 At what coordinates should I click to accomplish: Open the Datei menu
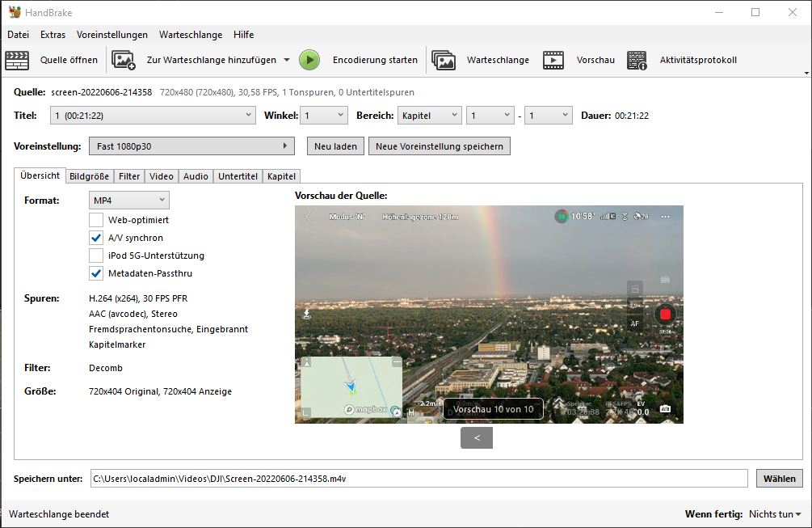pos(18,35)
